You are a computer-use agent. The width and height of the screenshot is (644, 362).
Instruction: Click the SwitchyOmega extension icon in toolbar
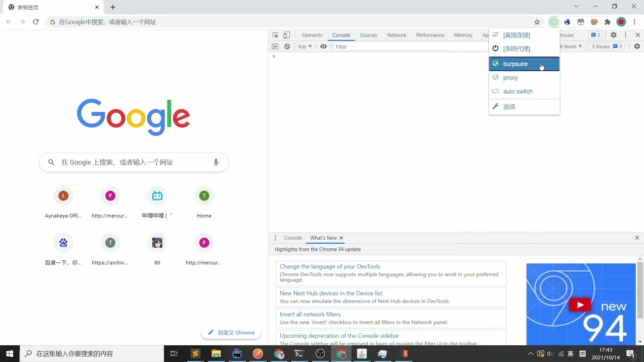(x=554, y=22)
